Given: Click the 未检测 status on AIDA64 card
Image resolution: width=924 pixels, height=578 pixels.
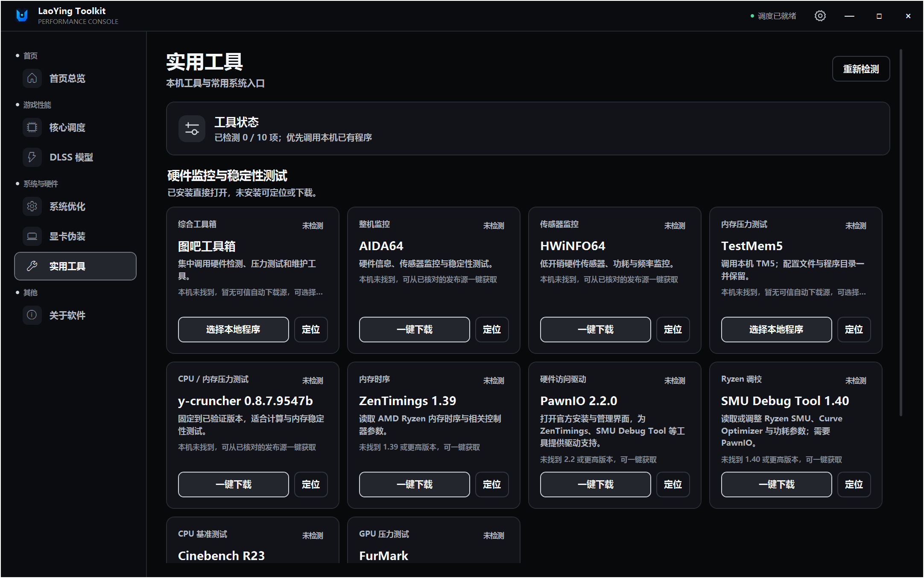Looking at the screenshot, I should point(494,226).
